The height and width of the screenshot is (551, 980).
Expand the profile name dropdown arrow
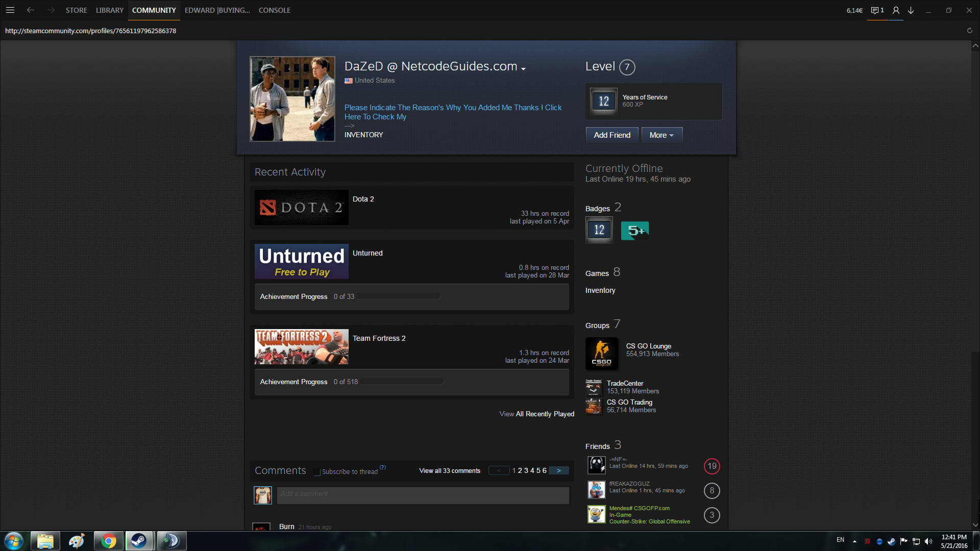tap(523, 69)
